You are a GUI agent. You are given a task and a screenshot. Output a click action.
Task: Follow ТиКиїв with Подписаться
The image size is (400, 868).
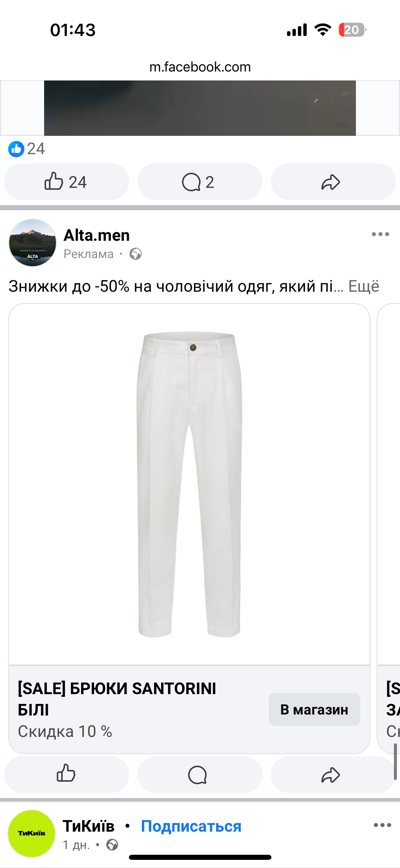191,826
